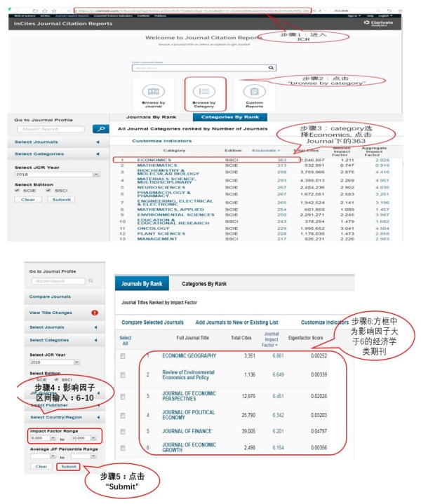Click the blue search button beside Master Search
Image resolution: width=421 pixels, height=504 pixels.
(x=101, y=129)
